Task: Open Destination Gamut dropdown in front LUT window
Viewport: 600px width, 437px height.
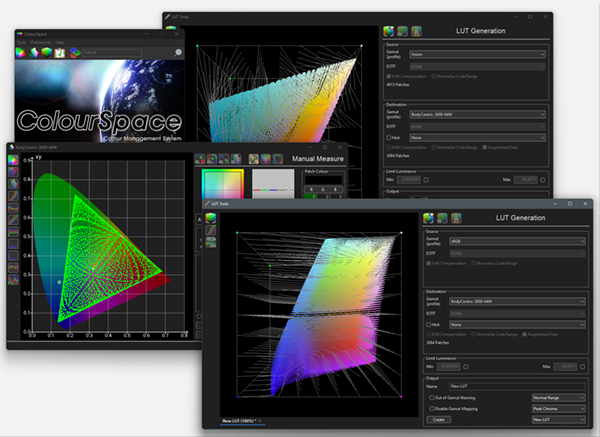Action: point(517,301)
